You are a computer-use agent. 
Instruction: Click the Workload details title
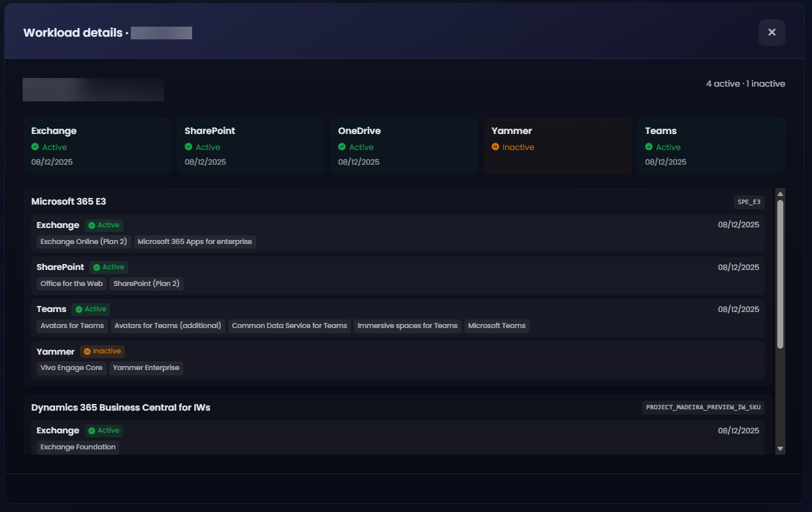coord(73,33)
